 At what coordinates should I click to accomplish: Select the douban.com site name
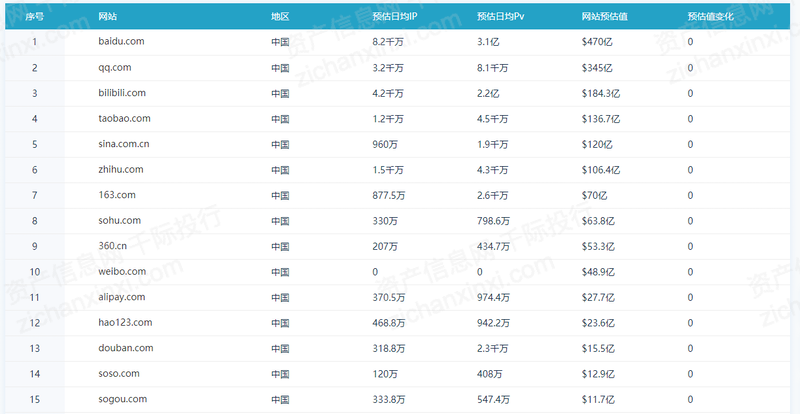pyautogui.click(x=126, y=348)
